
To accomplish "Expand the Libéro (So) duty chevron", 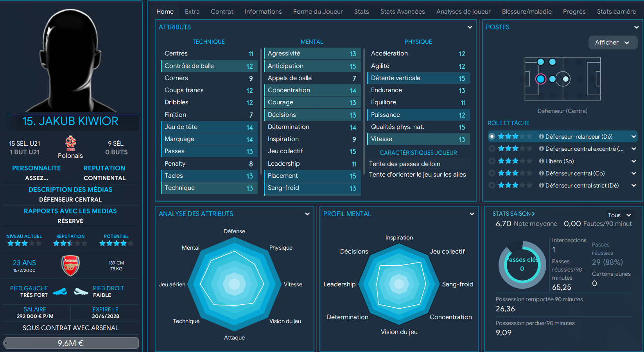I will pos(634,161).
